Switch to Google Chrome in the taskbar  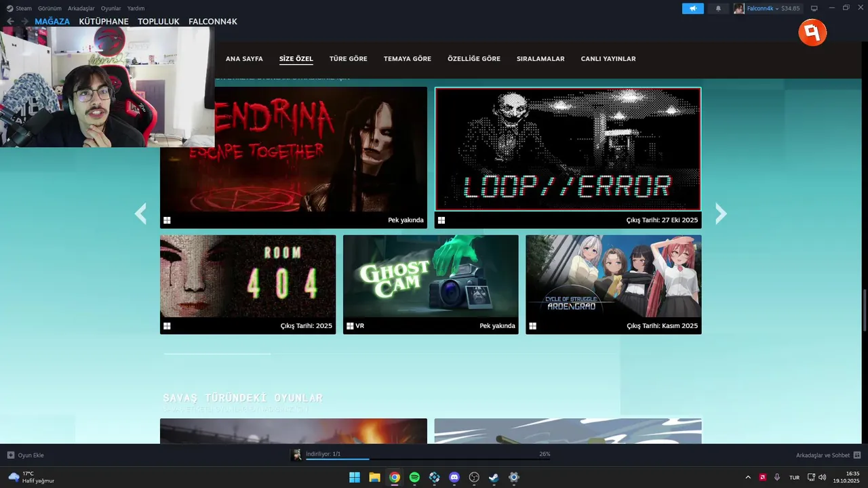click(x=395, y=477)
